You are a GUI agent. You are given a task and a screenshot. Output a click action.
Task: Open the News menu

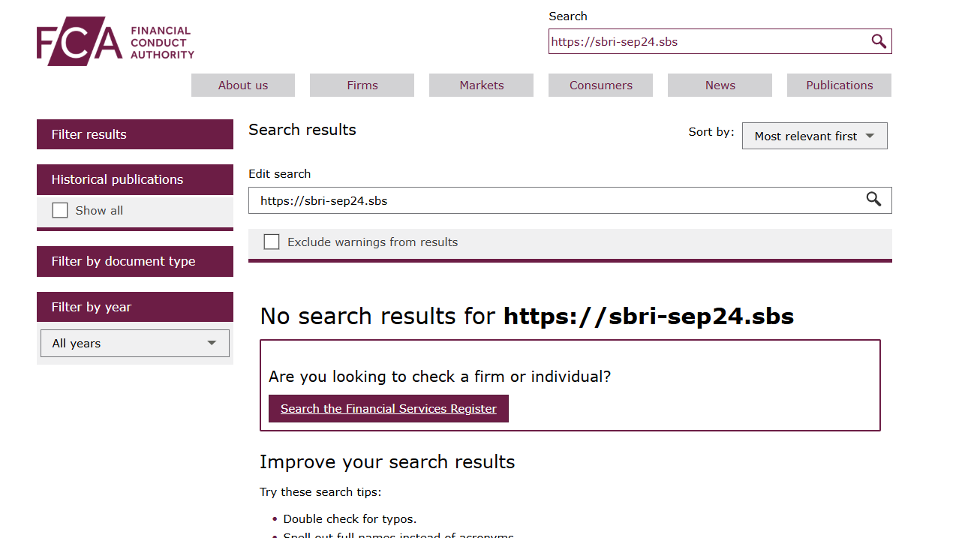pyautogui.click(x=720, y=85)
